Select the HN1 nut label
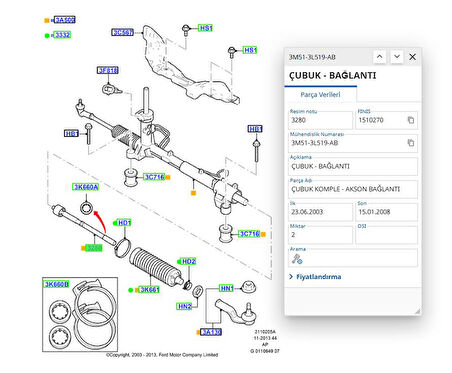This screenshot has height=373, width=452. 227,288
